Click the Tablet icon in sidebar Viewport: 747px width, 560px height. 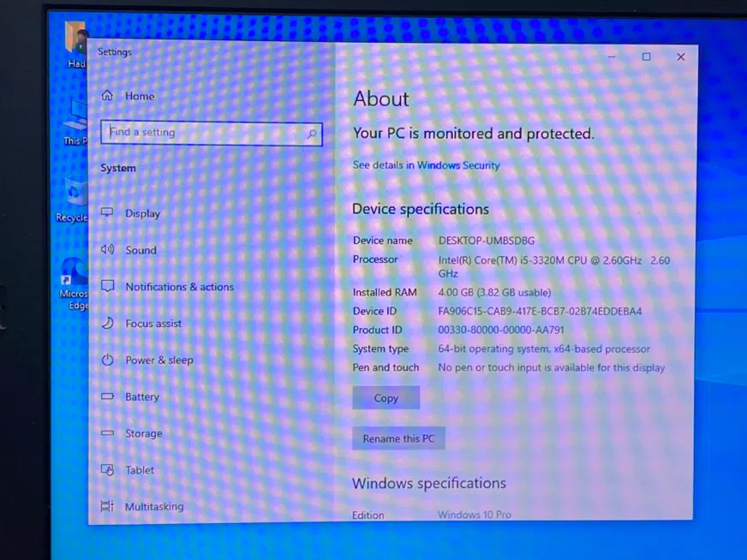click(108, 470)
